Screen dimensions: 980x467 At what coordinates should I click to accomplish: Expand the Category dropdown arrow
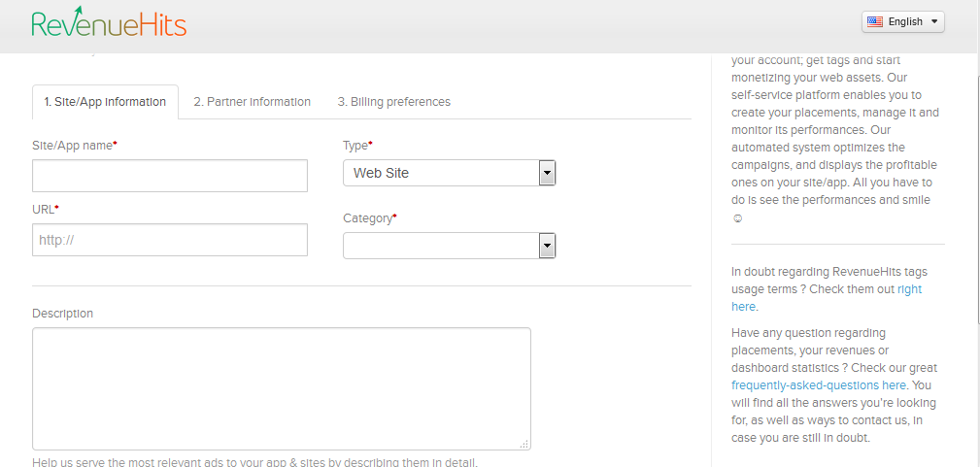tap(547, 246)
